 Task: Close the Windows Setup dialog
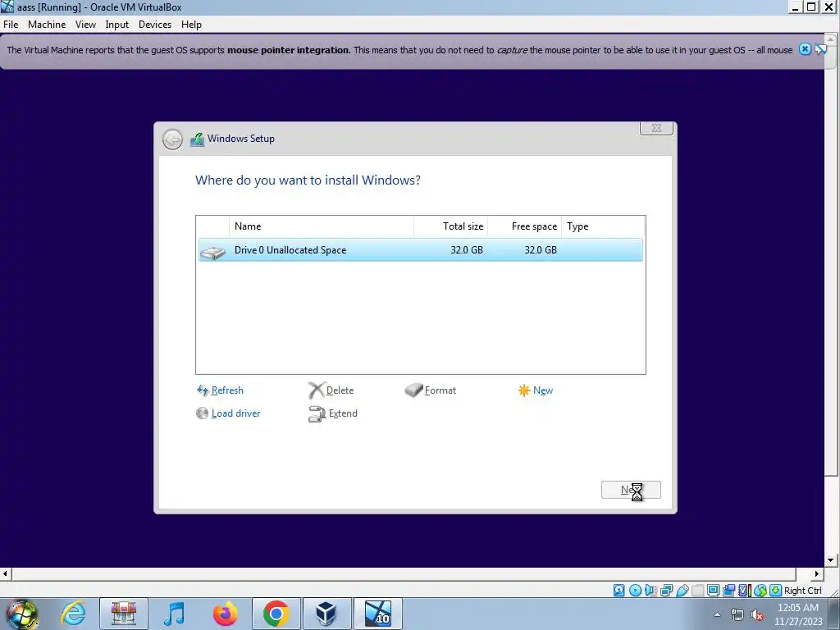tap(656, 128)
